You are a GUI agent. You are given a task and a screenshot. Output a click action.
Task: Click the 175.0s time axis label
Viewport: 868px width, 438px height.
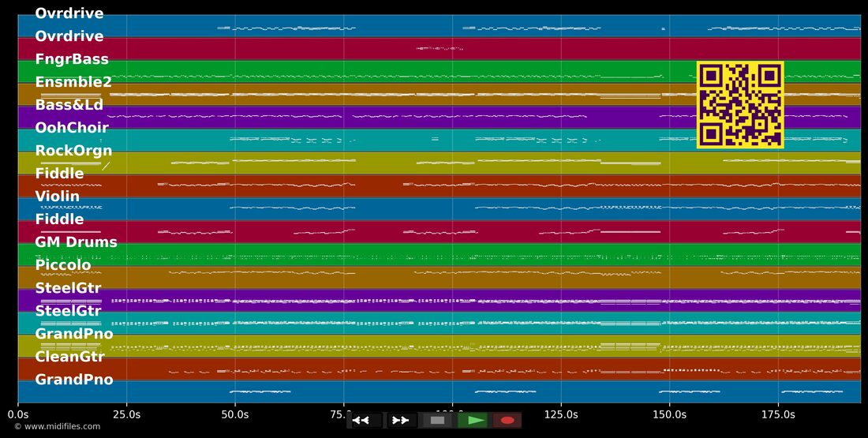tap(778, 415)
